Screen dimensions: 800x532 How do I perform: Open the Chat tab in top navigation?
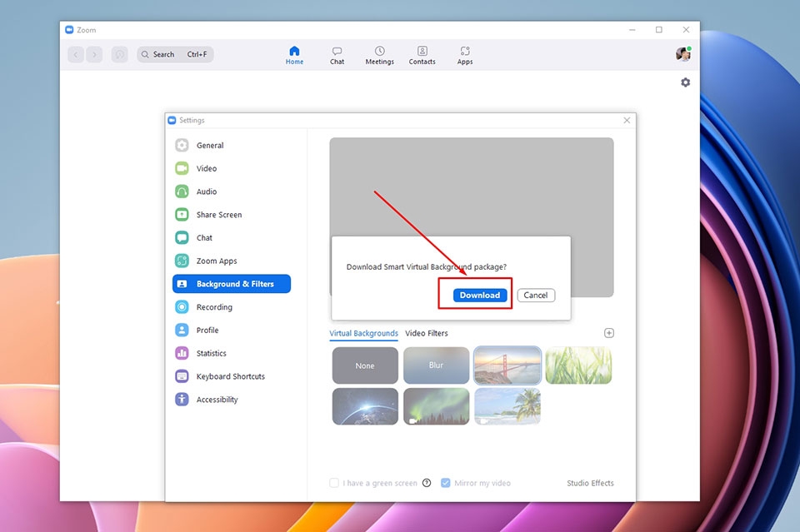pos(337,56)
